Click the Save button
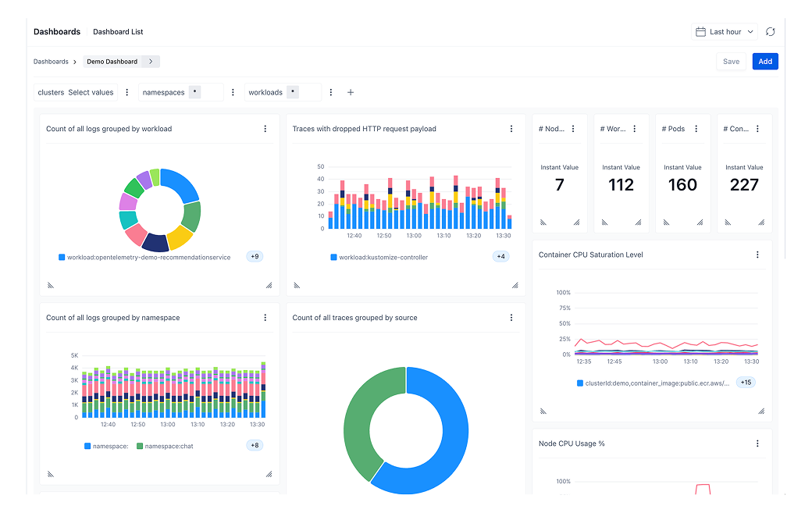This screenshot has width=812, height=513. [x=731, y=61]
